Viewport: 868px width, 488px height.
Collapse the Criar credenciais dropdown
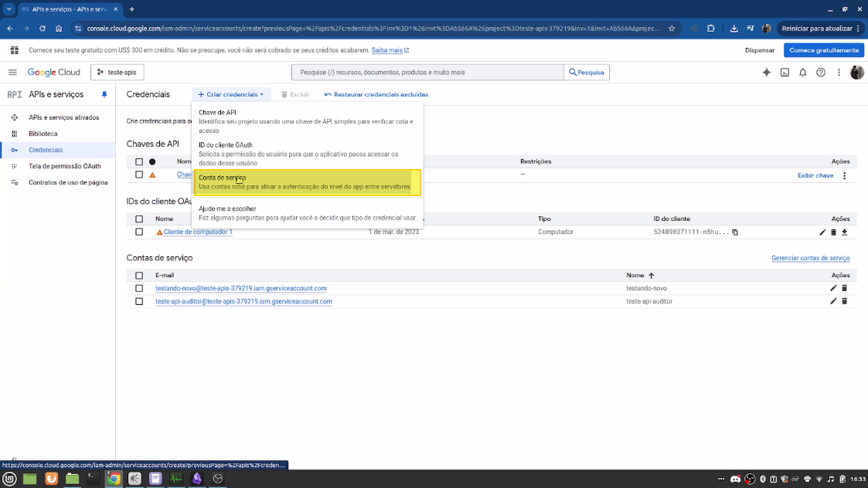tap(231, 95)
